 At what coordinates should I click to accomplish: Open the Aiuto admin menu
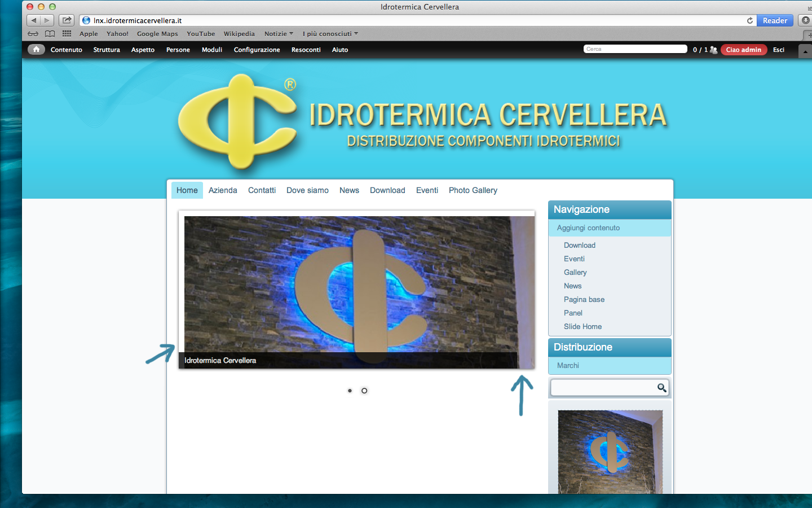coord(340,50)
